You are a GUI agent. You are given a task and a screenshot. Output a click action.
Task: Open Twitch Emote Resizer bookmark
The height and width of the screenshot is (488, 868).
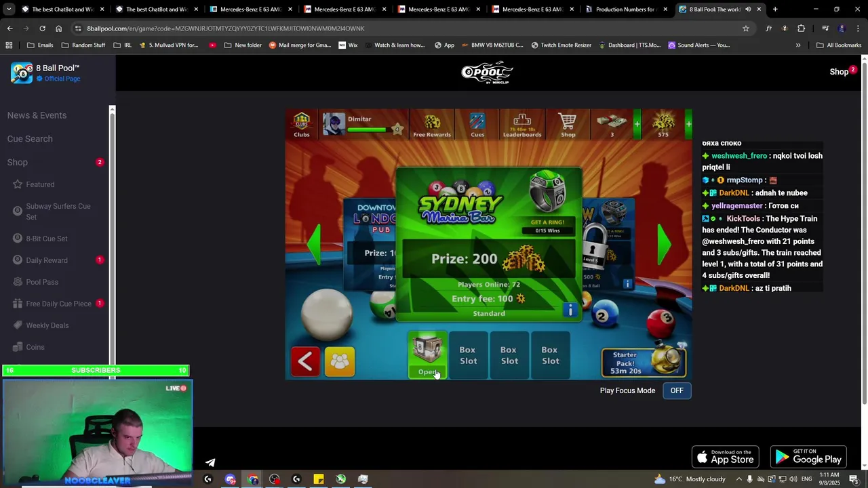(x=561, y=45)
